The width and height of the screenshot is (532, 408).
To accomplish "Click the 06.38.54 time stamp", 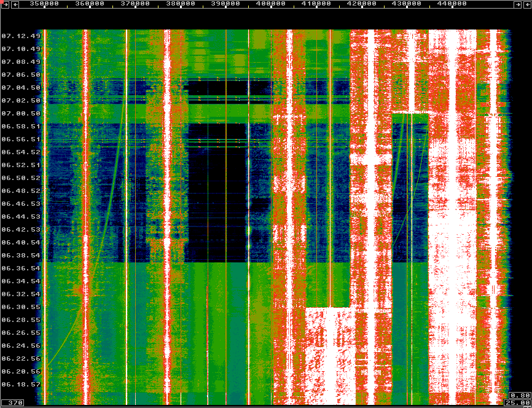I will [x=21, y=255].
